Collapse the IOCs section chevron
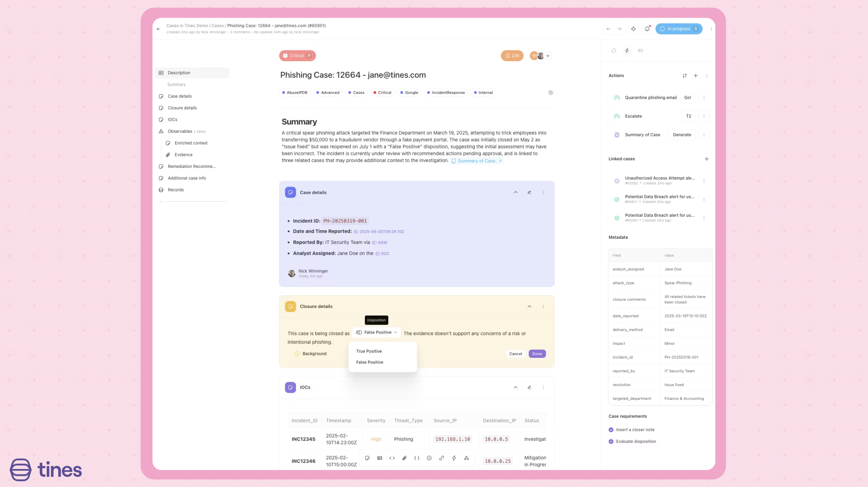Image resolution: width=868 pixels, height=487 pixels. coord(515,388)
